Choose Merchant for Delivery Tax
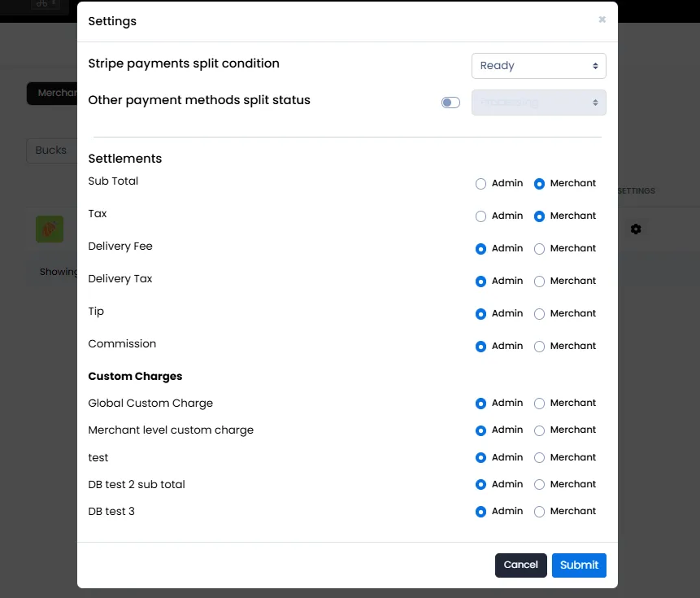 [539, 282]
